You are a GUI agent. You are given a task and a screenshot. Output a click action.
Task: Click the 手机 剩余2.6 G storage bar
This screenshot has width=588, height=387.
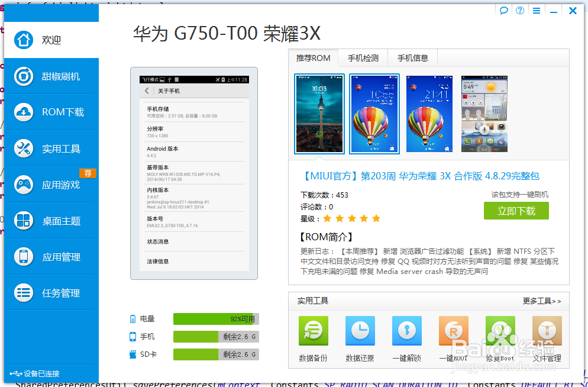click(x=216, y=337)
